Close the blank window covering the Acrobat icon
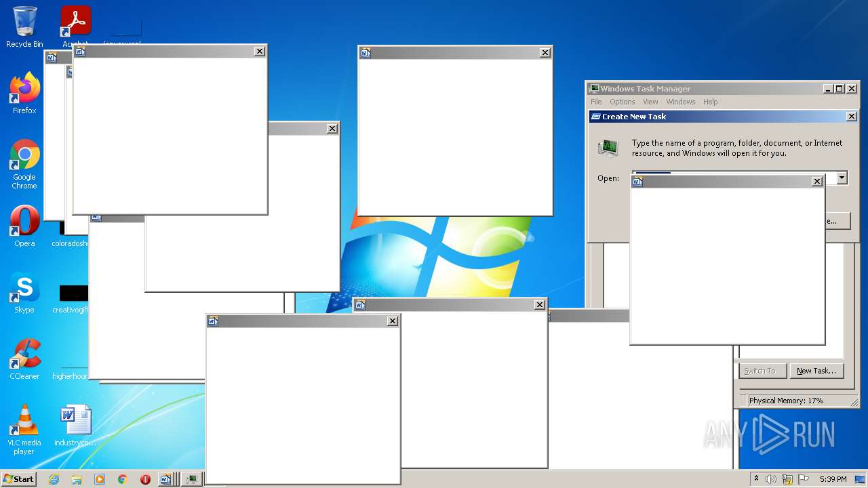The image size is (868, 488). click(x=260, y=51)
